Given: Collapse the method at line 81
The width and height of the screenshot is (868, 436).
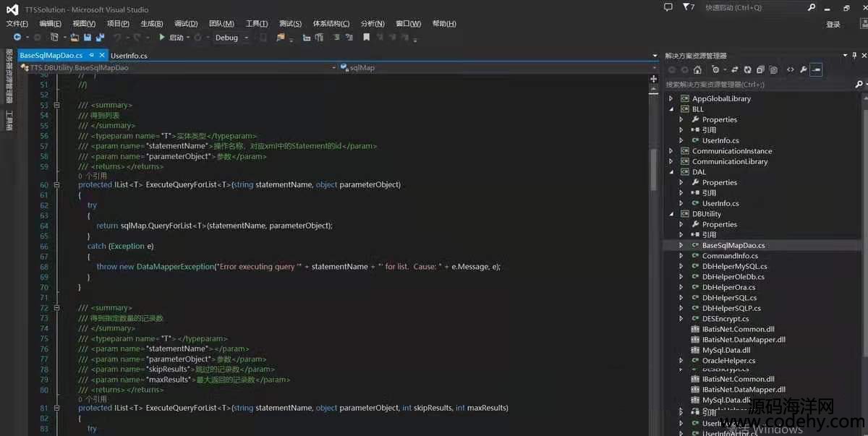Looking at the screenshot, I should coord(56,408).
